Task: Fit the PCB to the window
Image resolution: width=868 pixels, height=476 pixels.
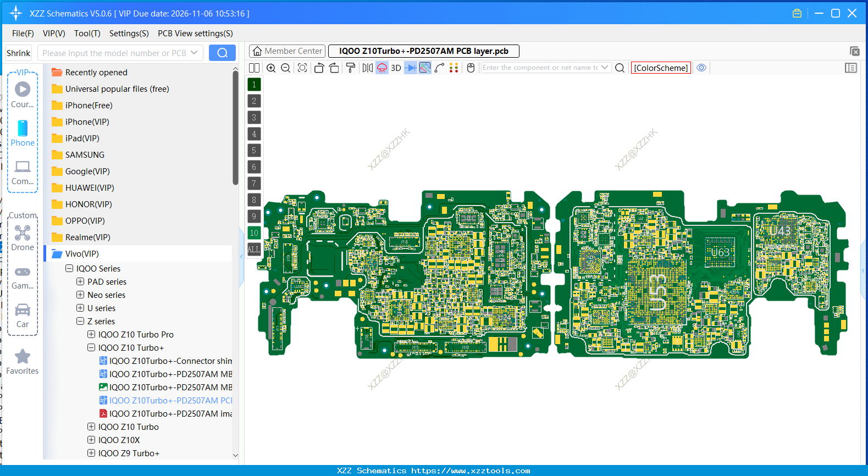Action: point(302,68)
